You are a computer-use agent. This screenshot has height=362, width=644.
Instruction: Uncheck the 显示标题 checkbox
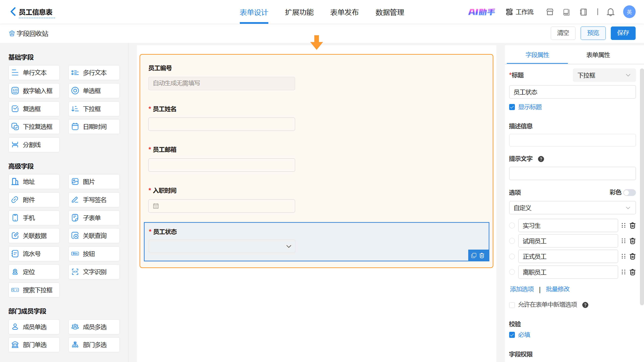[x=512, y=107]
